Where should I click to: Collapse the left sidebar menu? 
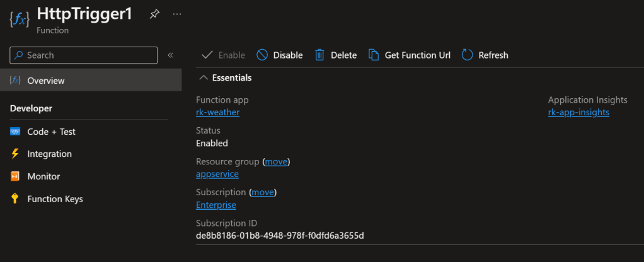tap(170, 55)
